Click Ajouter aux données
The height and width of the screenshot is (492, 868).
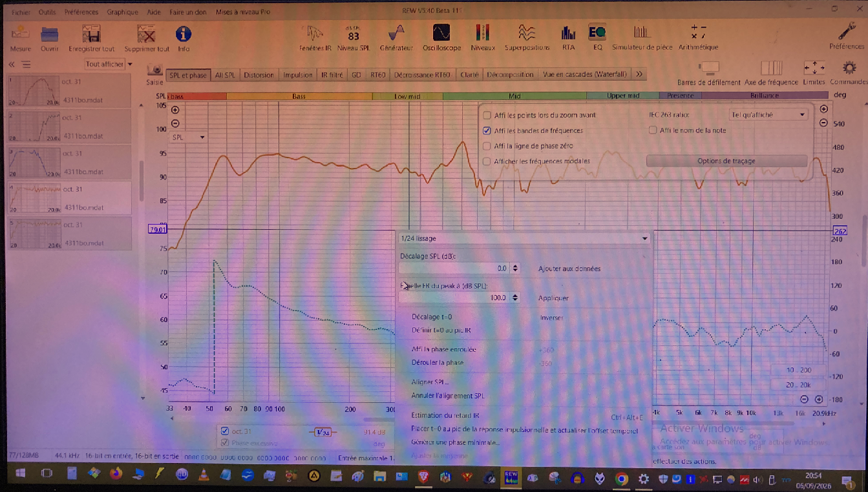pyautogui.click(x=569, y=269)
